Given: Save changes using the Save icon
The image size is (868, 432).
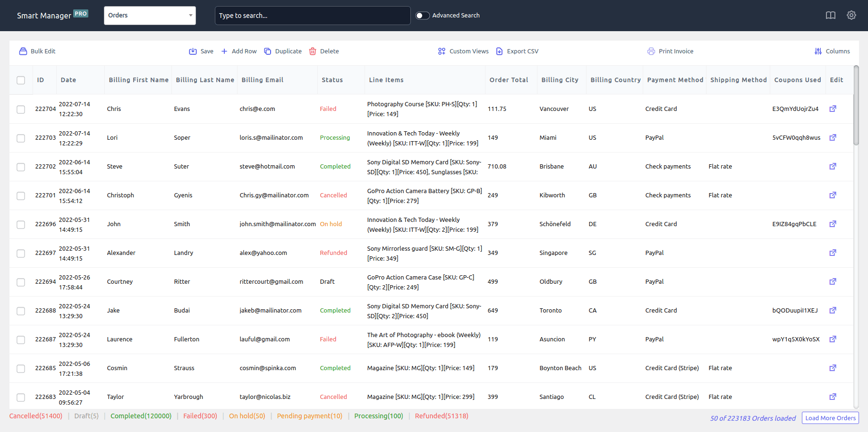Looking at the screenshot, I should 201,51.
